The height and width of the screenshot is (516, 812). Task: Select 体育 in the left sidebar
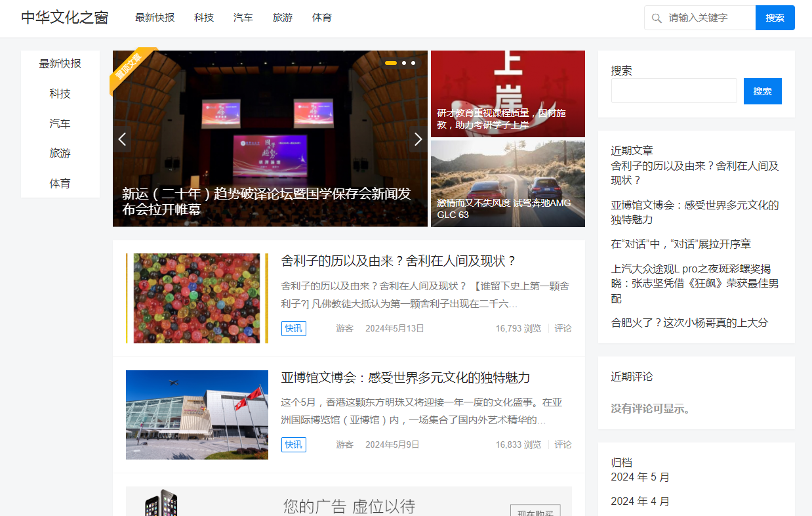[x=60, y=183]
